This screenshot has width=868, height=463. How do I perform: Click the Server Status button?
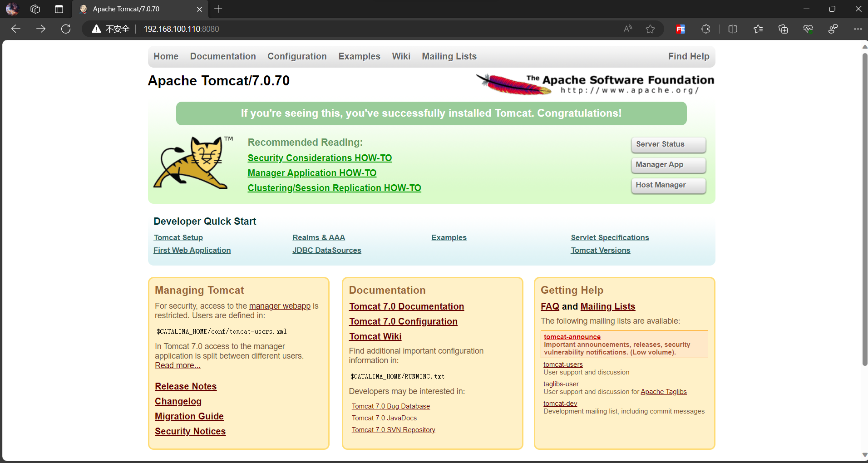(x=668, y=144)
